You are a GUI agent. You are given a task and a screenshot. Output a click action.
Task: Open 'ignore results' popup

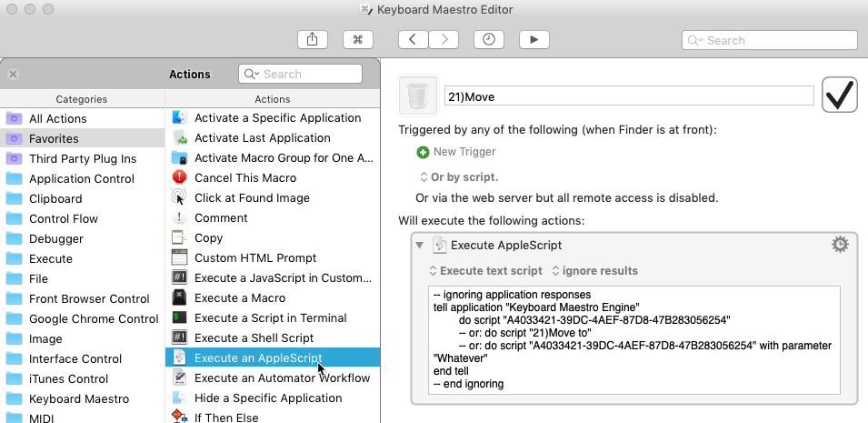594,271
